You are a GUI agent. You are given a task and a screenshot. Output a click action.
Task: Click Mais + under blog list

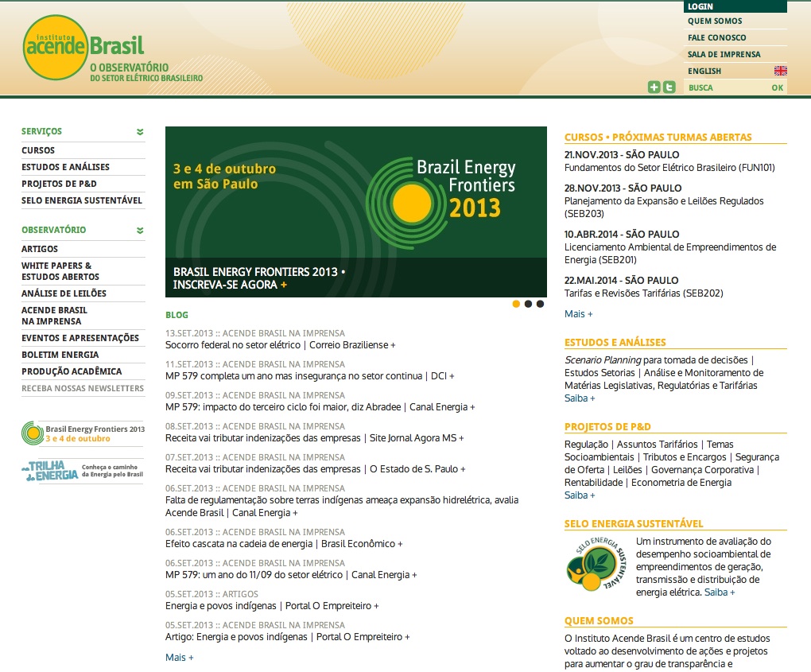pyautogui.click(x=180, y=658)
